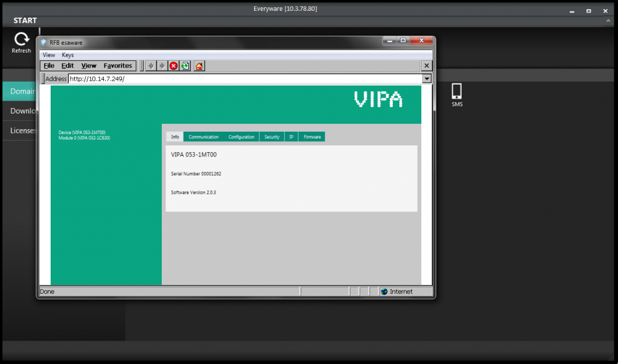Click the Serial Number 00001262 text
The image size is (618, 364).
click(x=196, y=173)
